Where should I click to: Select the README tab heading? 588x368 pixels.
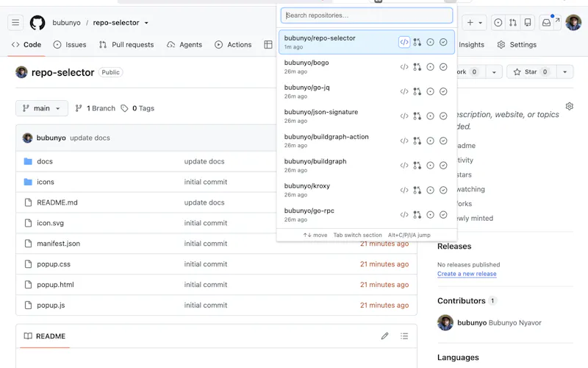45,336
